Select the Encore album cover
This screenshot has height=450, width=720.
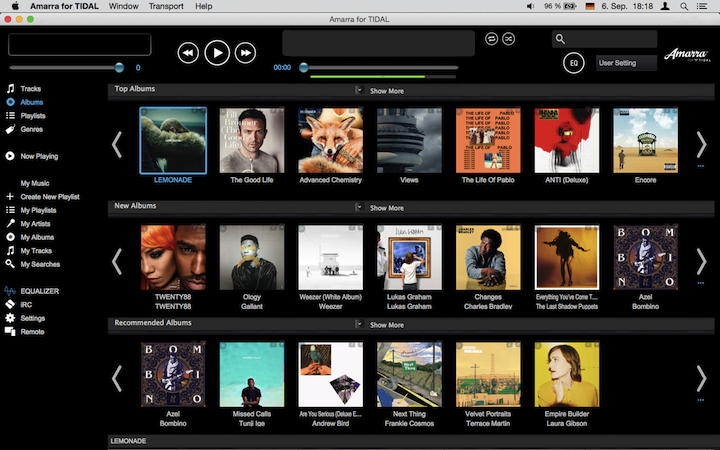pos(646,141)
